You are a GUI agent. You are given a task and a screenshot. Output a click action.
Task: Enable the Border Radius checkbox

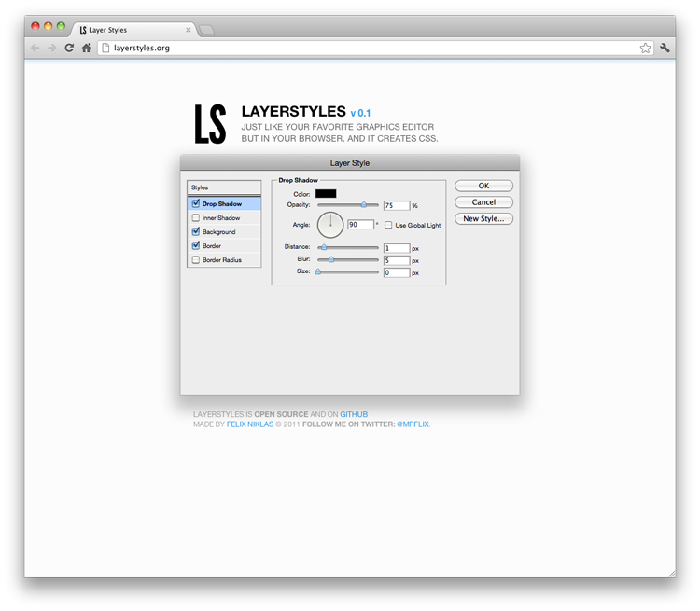coord(196,259)
